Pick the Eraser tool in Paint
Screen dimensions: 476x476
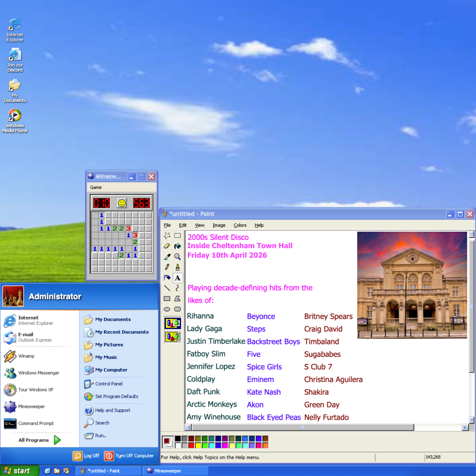click(x=167, y=246)
